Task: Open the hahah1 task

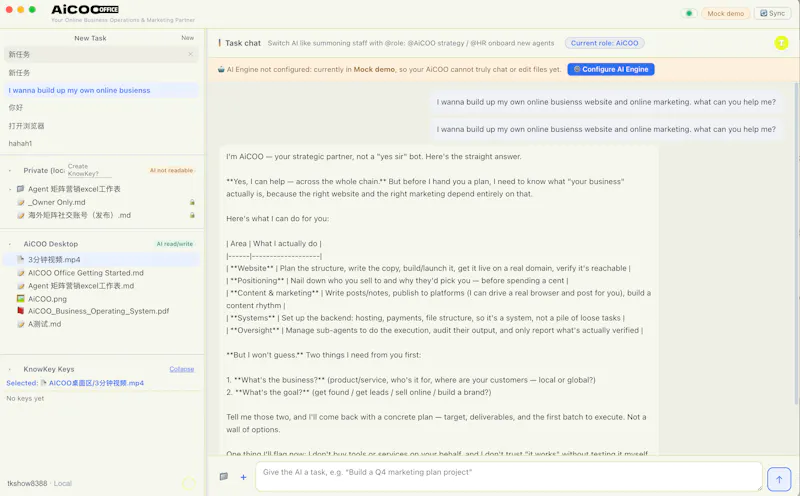Action: [x=101, y=143]
